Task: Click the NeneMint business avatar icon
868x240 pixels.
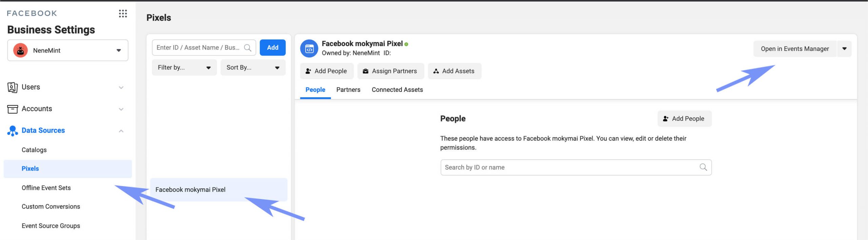Action: [x=20, y=51]
